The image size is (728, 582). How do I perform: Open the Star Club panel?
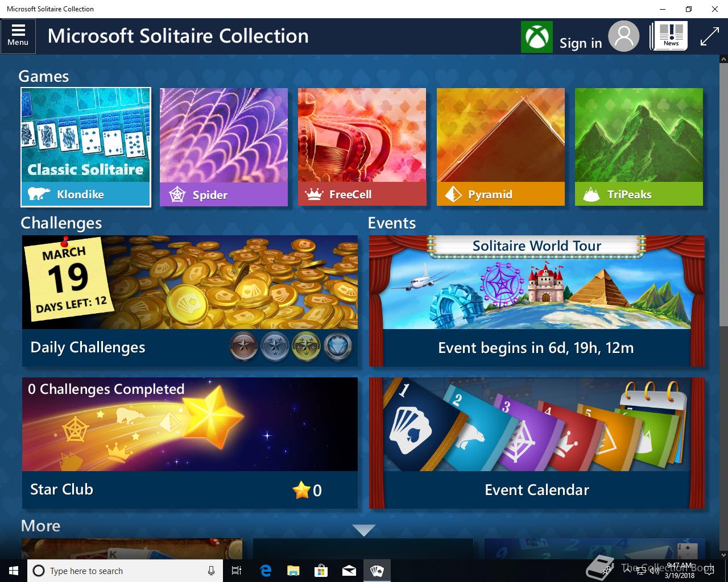pyautogui.click(x=190, y=443)
